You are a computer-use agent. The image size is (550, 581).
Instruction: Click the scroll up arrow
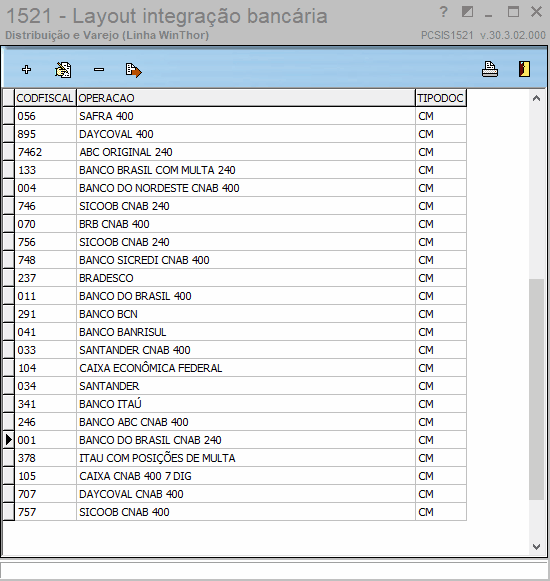(x=536, y=99)
